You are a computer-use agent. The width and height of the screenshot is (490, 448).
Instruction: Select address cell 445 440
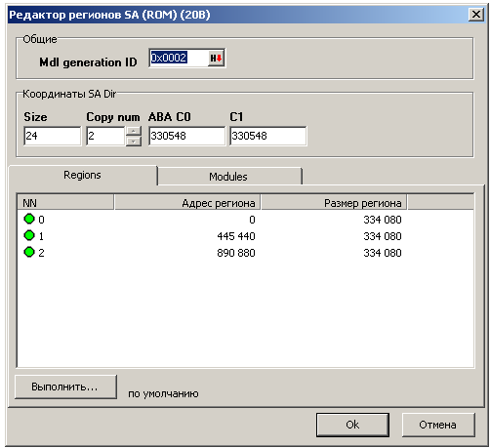[236, 236]
